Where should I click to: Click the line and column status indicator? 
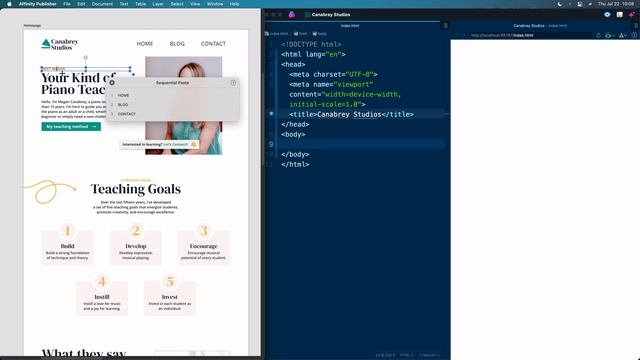point(385,355)
